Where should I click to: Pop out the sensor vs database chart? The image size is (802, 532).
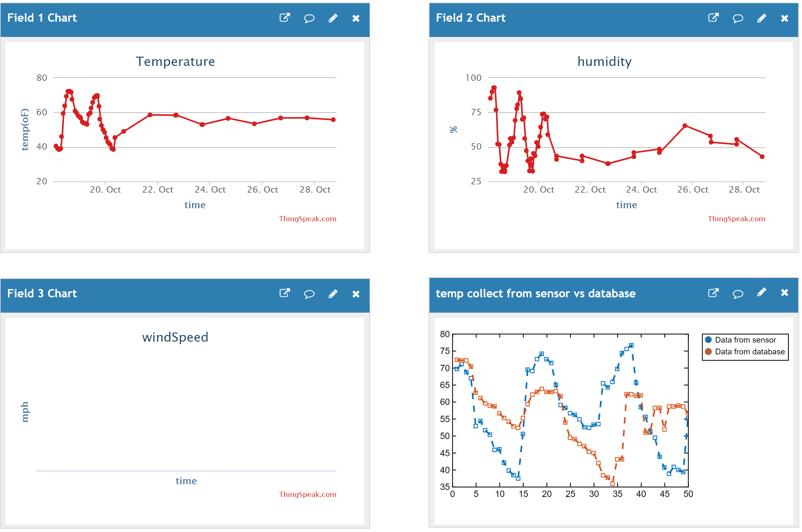pyautogui.click(x=713, y=293)
